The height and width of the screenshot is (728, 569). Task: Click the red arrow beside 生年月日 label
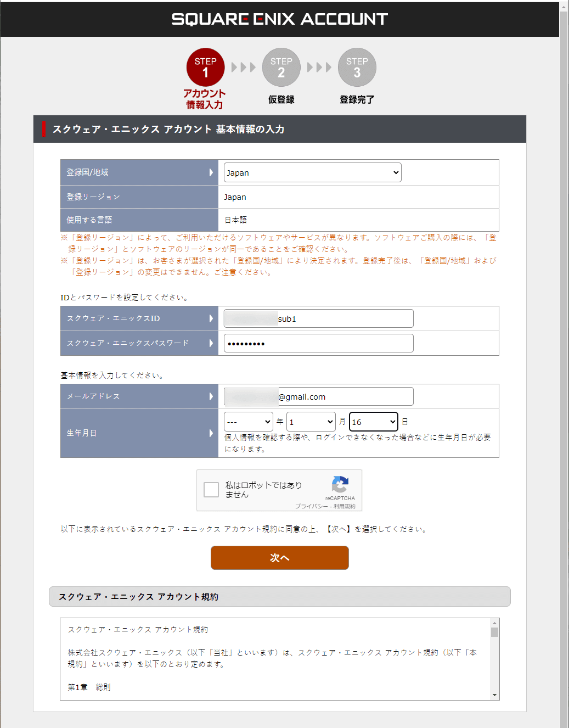pyautogui.click(x=212, y=433)
